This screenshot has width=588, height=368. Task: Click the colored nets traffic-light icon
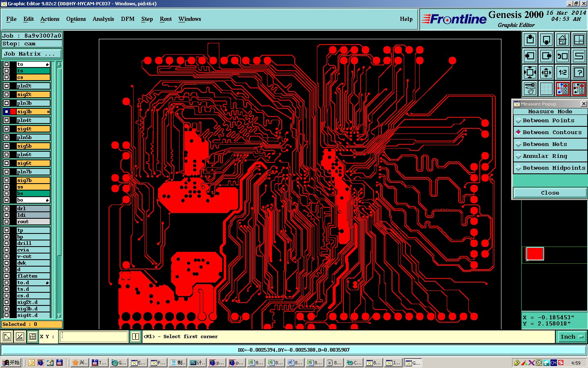(563, 88)
